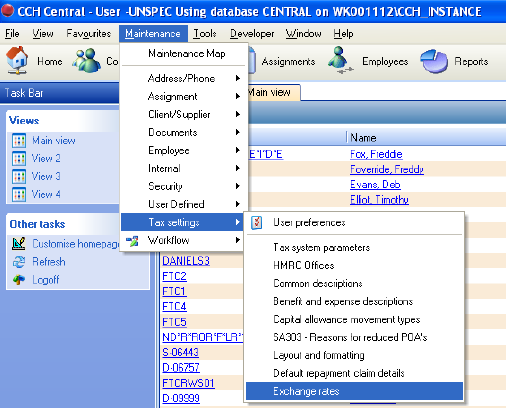Click the View 3 grid icon
Screen dimensions: 506x410
point(19,176)
